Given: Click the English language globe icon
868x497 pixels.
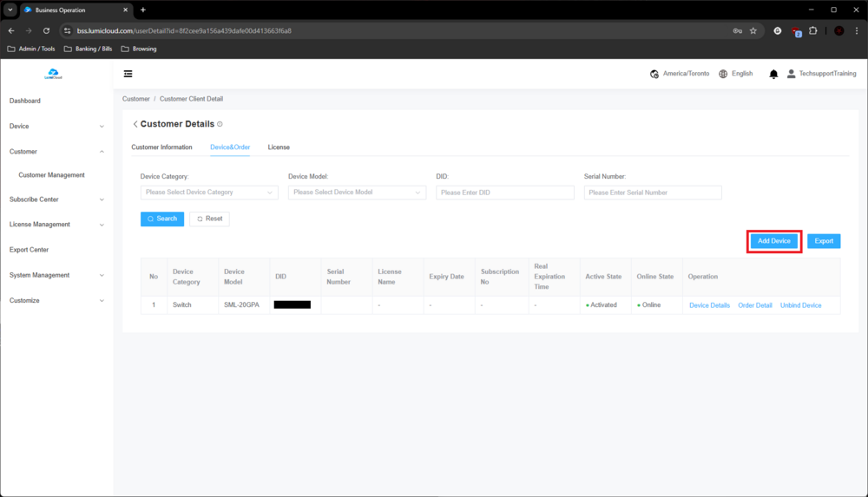Looking at the screenshot, I should (x=723, y=75).
